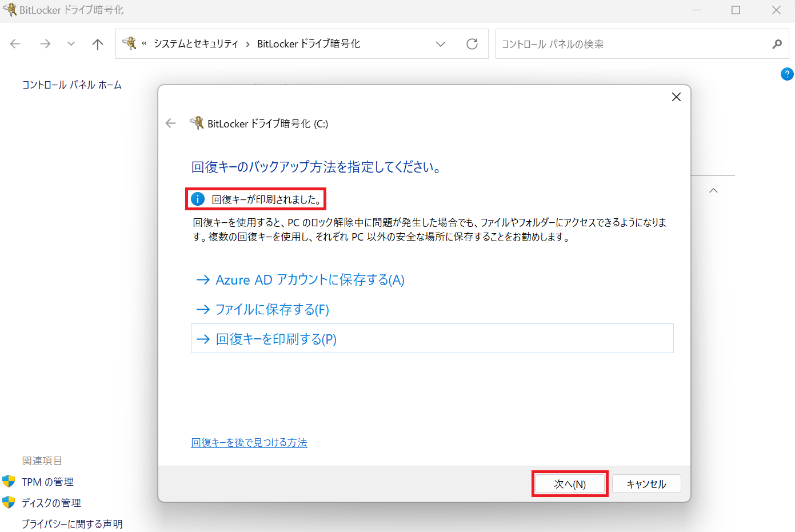This screenshot has width=795, height=532.
Task: Refresh the Control Panel page
Action: click(x=472, y=44)
